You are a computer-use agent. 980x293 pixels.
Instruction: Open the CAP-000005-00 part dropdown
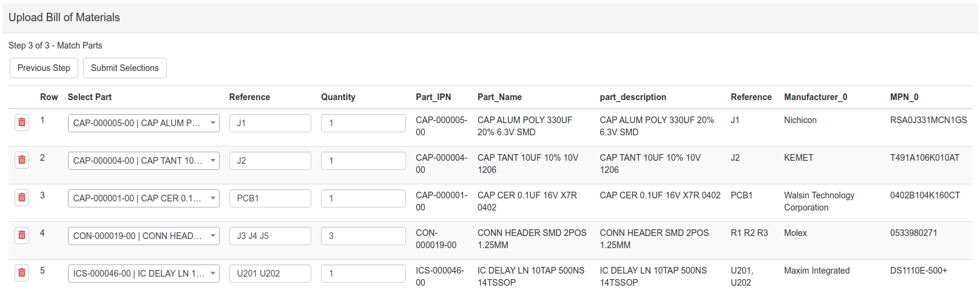click(x=143, y=123)
